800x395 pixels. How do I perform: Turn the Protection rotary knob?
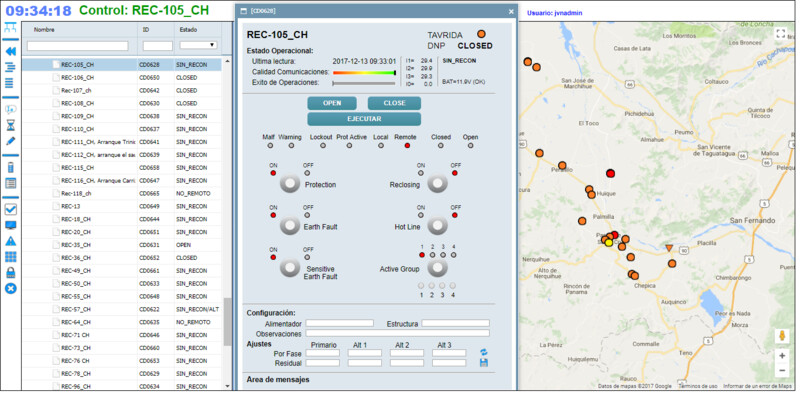[x=290, y=184]
